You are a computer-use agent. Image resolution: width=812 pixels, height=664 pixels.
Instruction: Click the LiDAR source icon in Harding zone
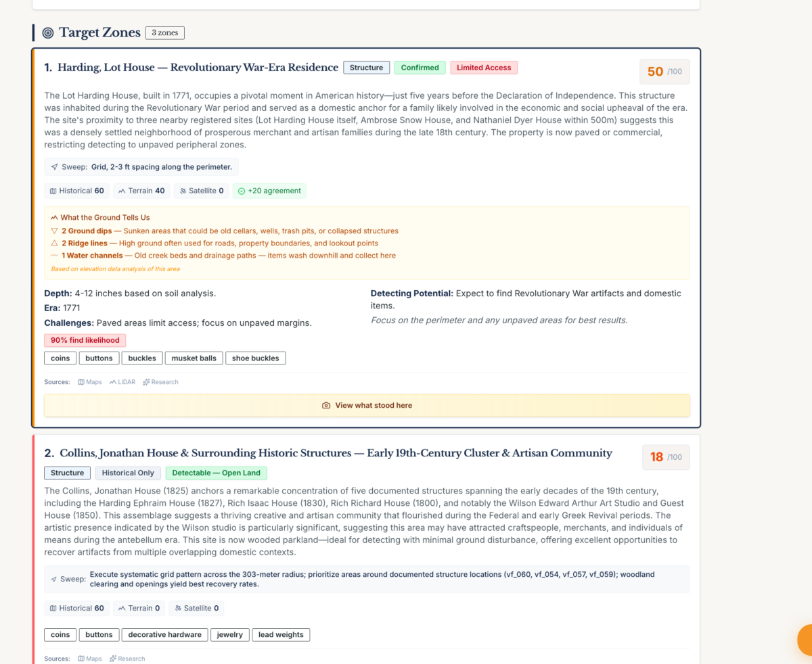point(113,382)
